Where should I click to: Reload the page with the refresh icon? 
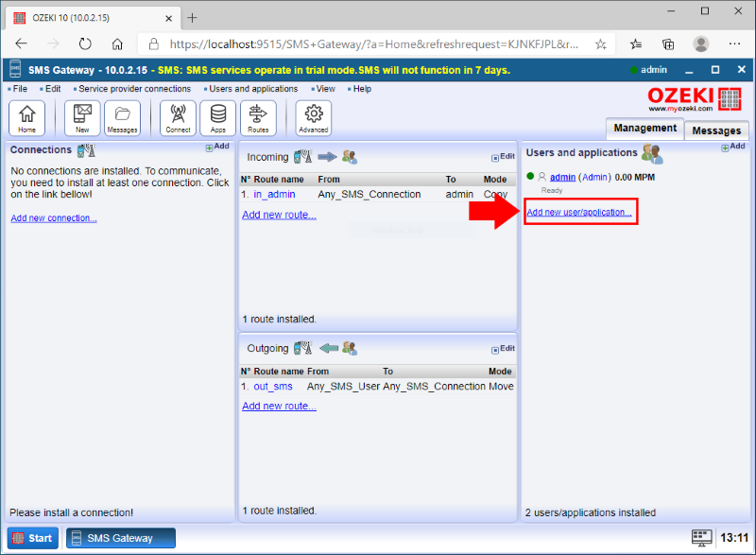pyautogui.click(x=85, y=44)
